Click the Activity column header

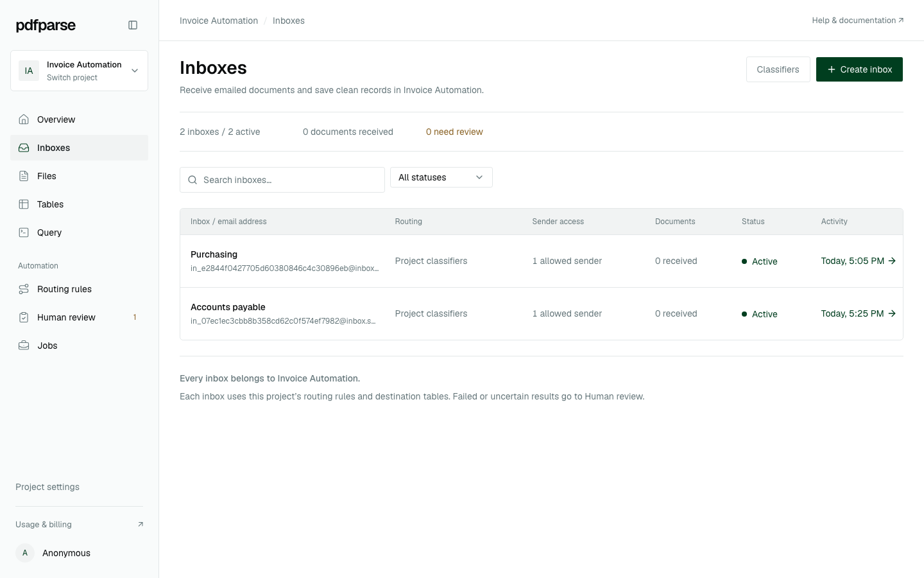pyautogui.click(x=834, y=222)
